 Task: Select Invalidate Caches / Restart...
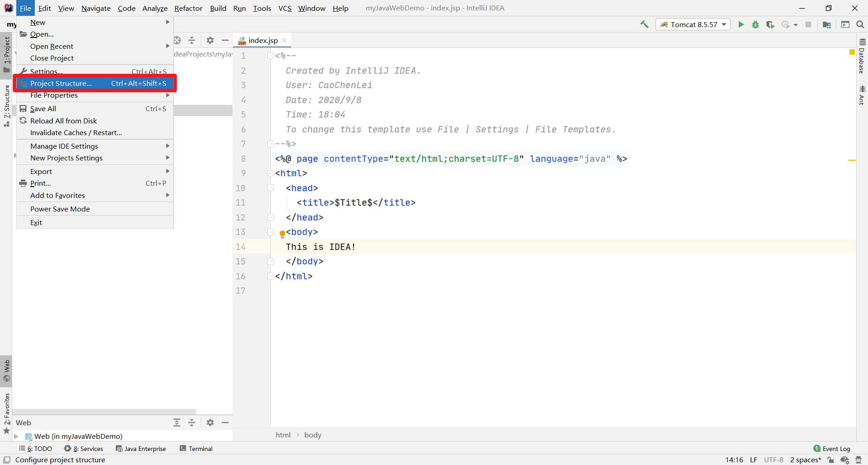click(x=95, y=132)
